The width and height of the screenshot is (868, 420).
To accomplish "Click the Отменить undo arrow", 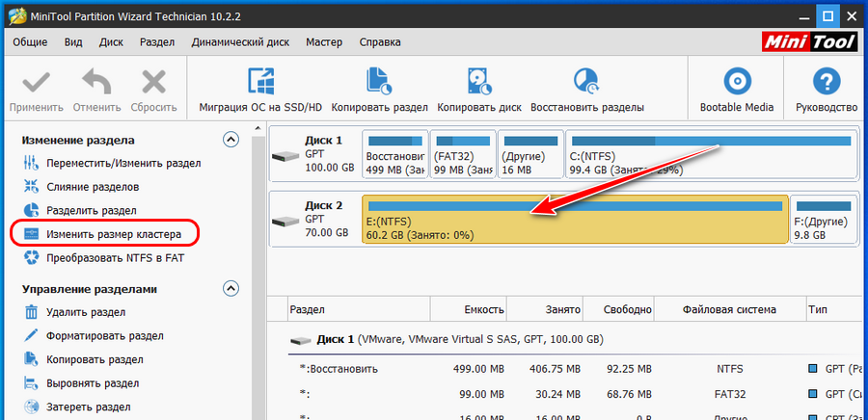I will point(95,81).
